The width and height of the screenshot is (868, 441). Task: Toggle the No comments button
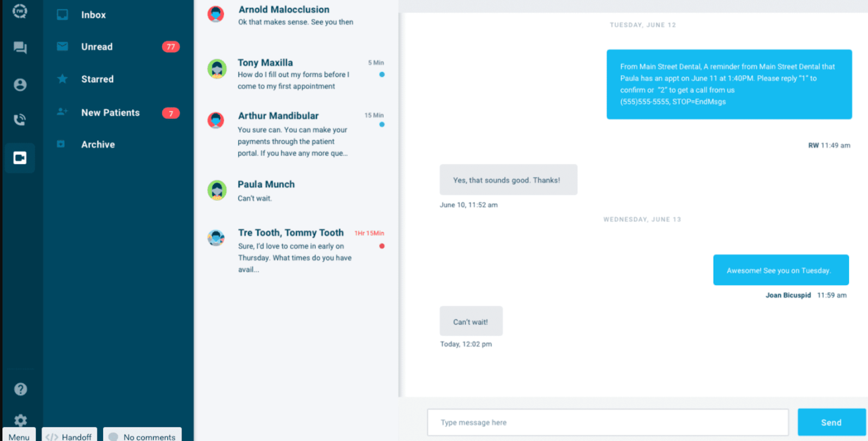[142, 436]
